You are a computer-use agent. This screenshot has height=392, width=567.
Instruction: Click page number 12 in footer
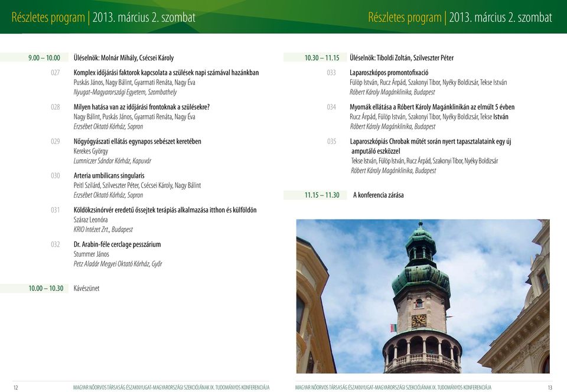click(15, 388)
